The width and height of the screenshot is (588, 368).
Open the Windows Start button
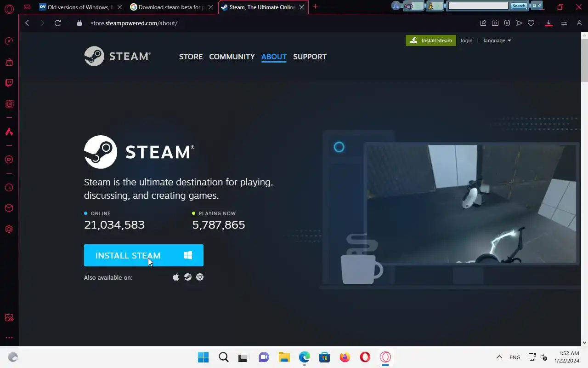click(203, 357)
